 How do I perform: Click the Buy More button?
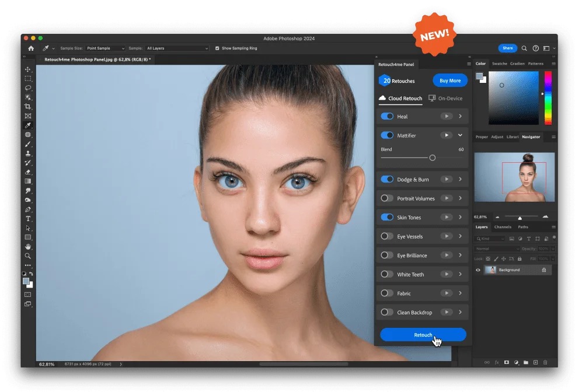450,80
